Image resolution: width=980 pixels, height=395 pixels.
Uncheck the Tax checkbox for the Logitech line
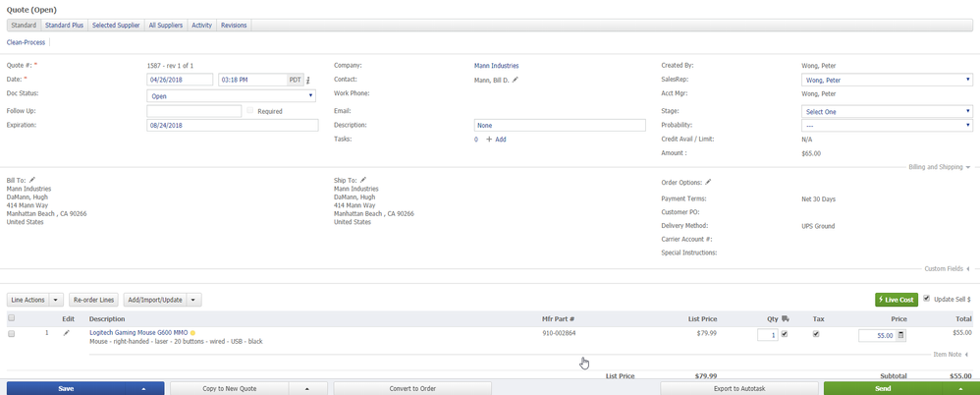pyautogui.click(x=816, y=334)
